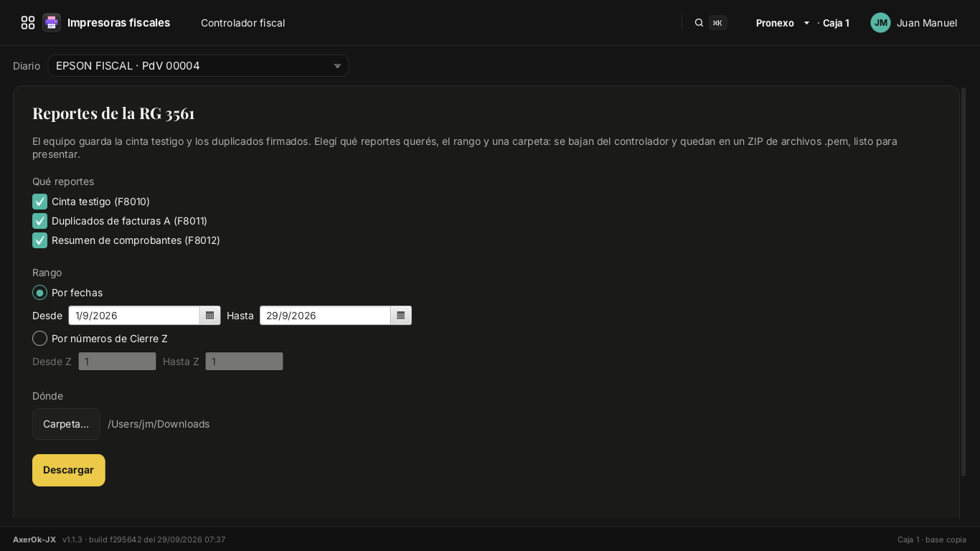Click the vertical scrollbar of the panel

(963, 282)
